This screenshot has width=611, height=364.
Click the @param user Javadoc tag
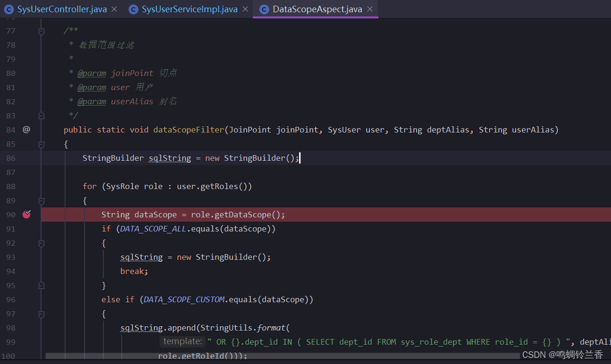click(104, 87)
